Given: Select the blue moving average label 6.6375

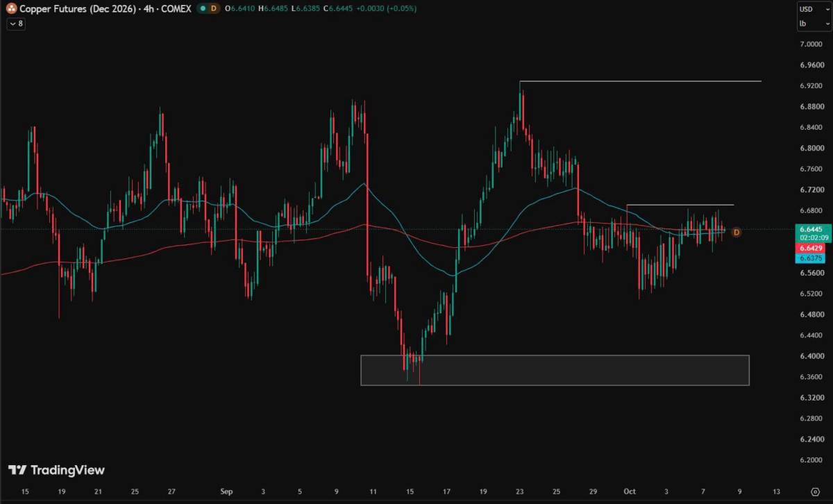Looking at the screenshot, I should click(811, 258).
